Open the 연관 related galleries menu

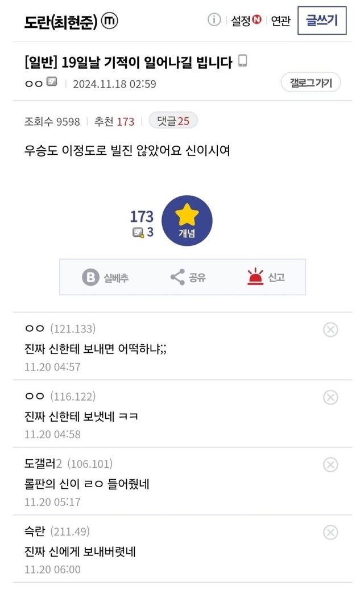(x=280, y=21)
